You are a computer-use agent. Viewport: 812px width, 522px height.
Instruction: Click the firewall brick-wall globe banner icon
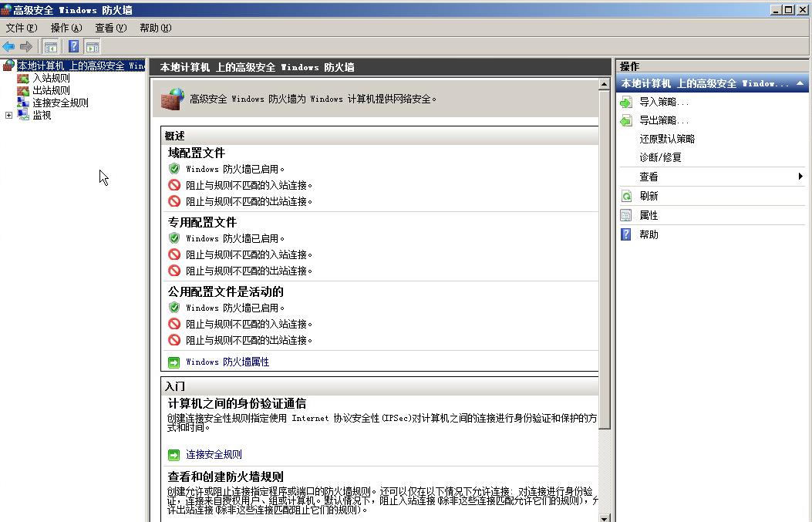[172, 99]
